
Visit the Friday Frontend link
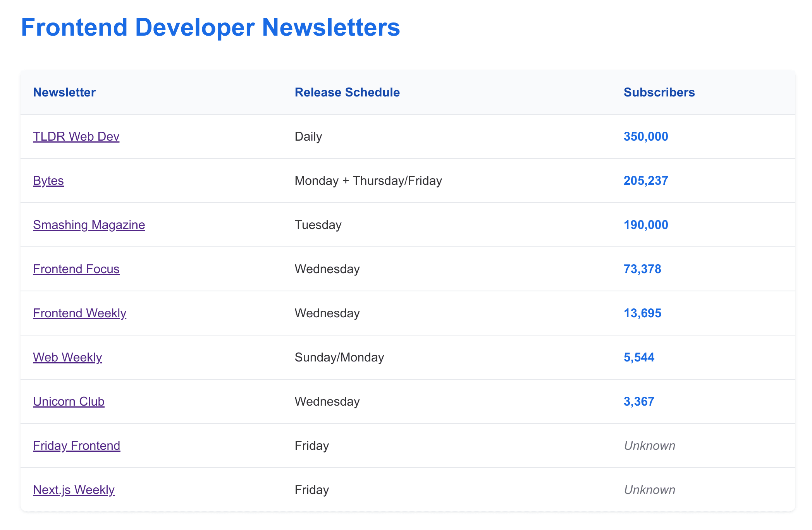(x=76, y=446)
